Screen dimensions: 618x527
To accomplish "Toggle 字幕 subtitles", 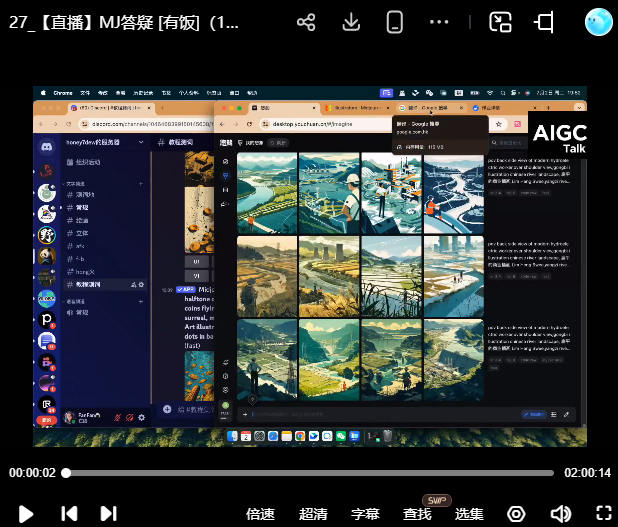I will pyautogui.click(x=365, y=514).
